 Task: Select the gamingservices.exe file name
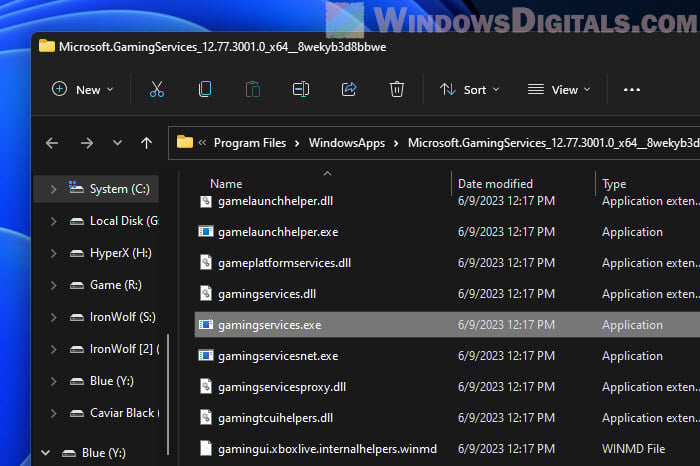(x=270, y=325)
